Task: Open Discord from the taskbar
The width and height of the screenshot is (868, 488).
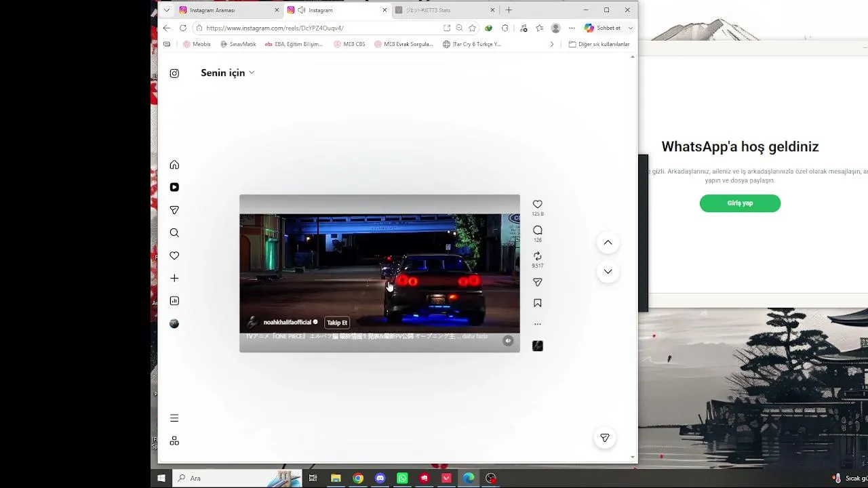Action: coord(380,478)
